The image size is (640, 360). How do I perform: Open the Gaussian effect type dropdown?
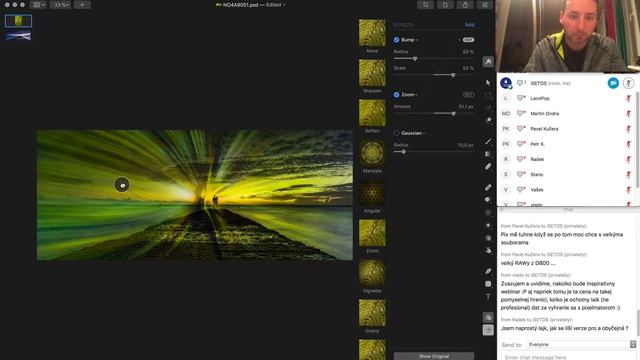413,133
